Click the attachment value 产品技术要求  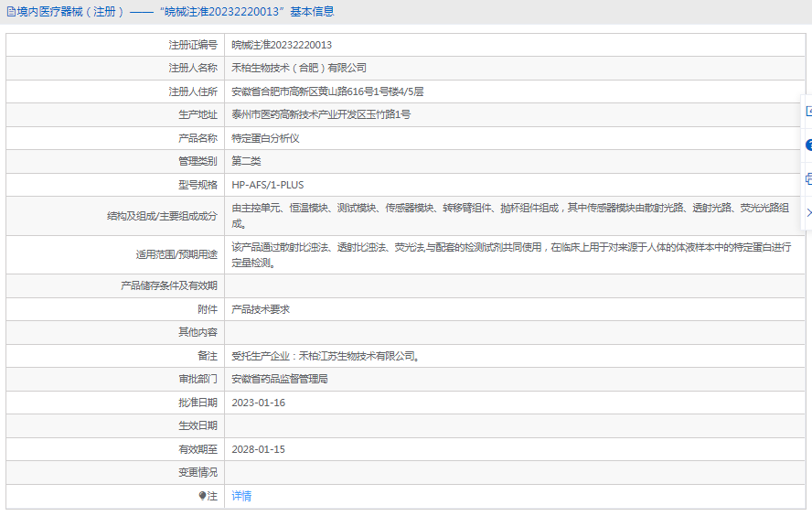(x=261, y=309)
